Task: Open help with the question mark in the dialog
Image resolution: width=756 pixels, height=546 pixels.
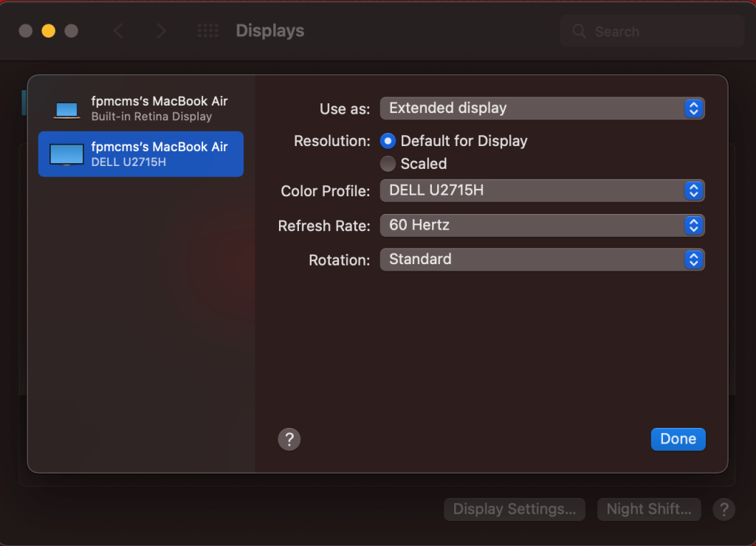Action: pos(289,439)
